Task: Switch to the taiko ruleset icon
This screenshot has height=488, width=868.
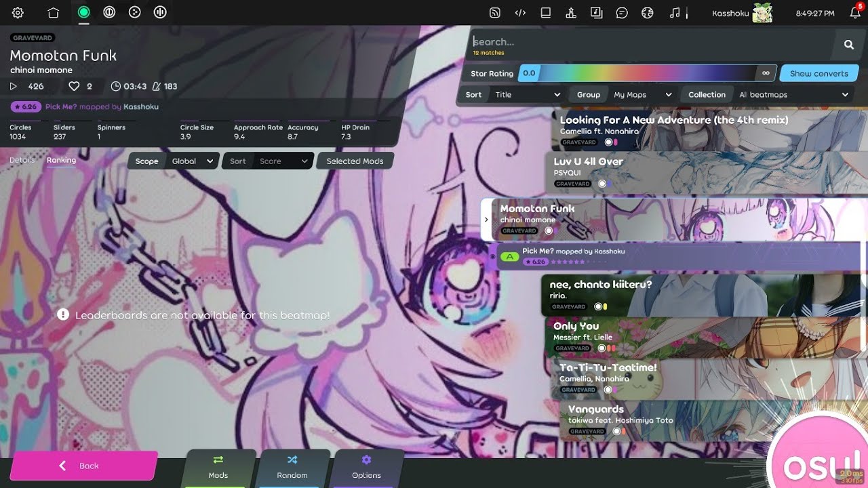Action: point(108,12)
